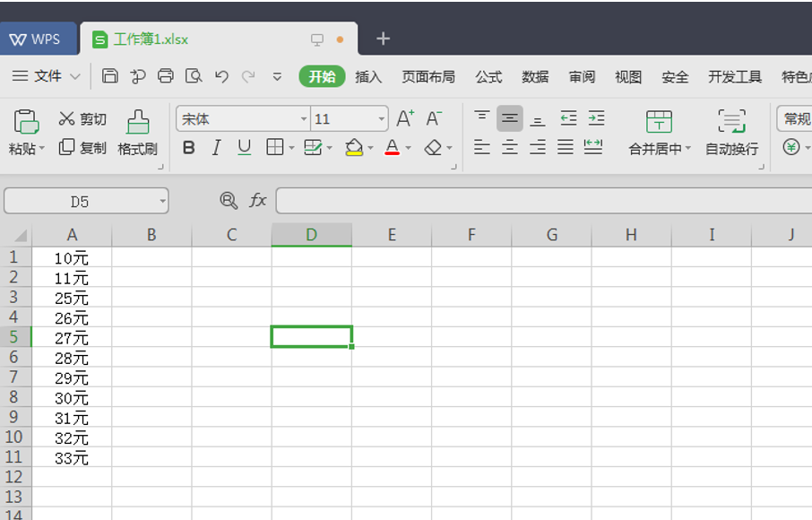This screenshot has height=520, width=812.
Task: Click the plus new tab button
Action: [383, 39]
